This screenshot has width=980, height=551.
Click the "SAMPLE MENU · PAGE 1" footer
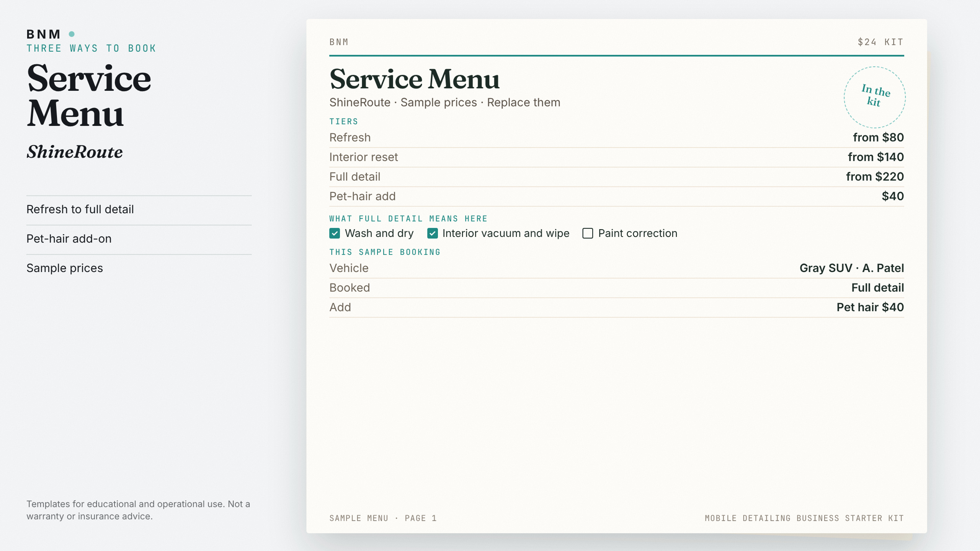click(x=383, y=518)
